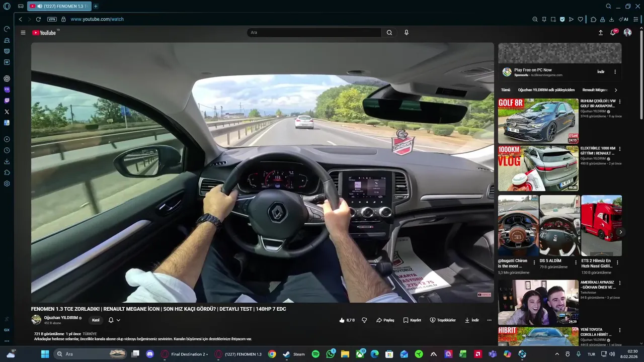
Task: Open browser extensions cube icon
Action: point(593,19)
